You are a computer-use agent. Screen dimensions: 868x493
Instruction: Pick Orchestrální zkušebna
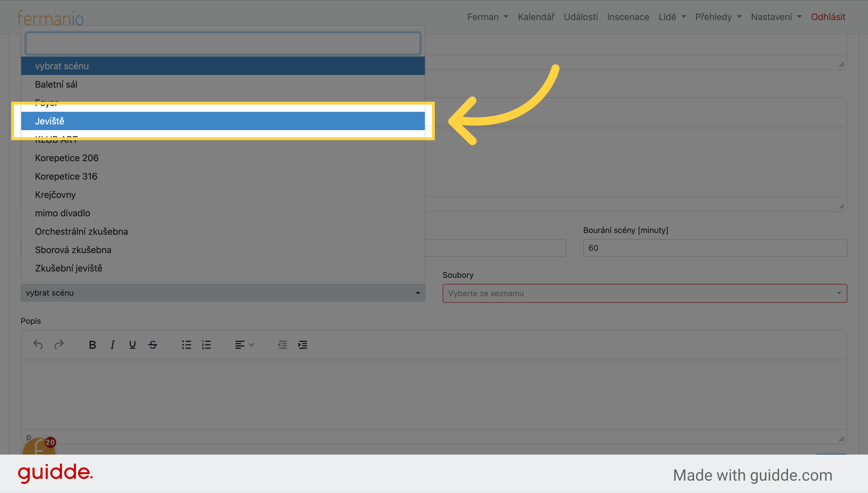click(x=223, y=231)
